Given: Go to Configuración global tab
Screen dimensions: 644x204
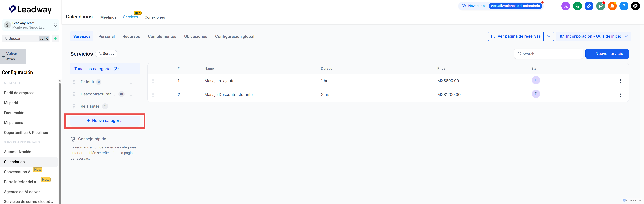Looking at the screenshot, I should [234, 36].
